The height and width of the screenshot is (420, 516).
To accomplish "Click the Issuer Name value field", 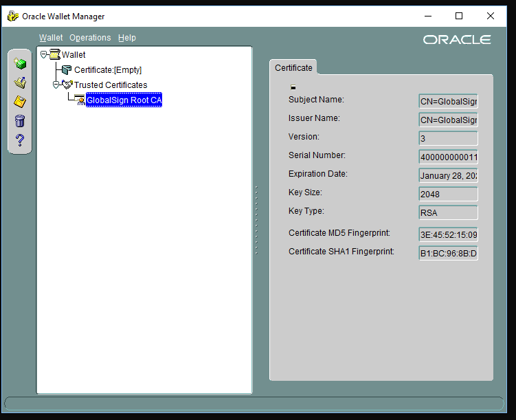I will coord(448,120).
